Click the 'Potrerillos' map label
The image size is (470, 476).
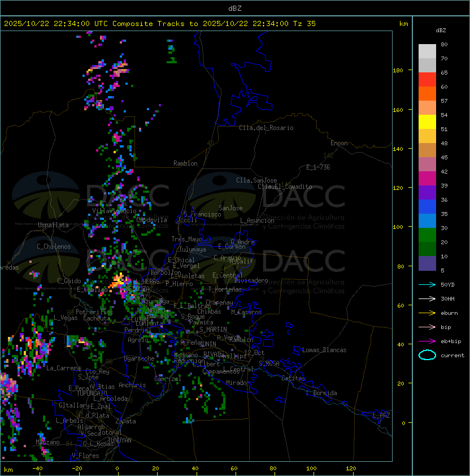coord(94,311)
